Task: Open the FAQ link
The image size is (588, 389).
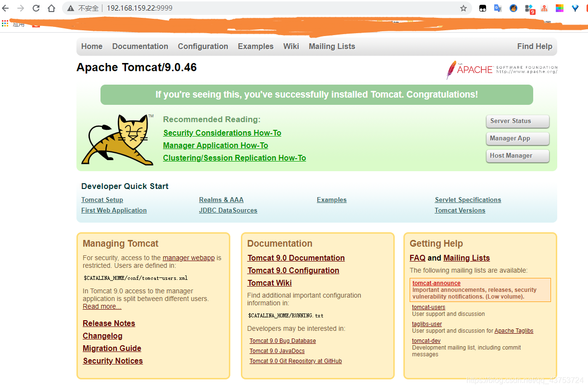Action: tap(417, 258)
